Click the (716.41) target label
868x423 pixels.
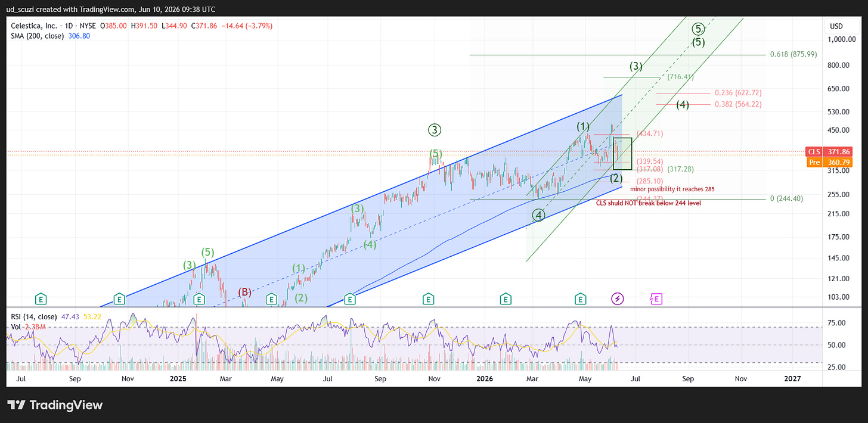coord(680,77)
